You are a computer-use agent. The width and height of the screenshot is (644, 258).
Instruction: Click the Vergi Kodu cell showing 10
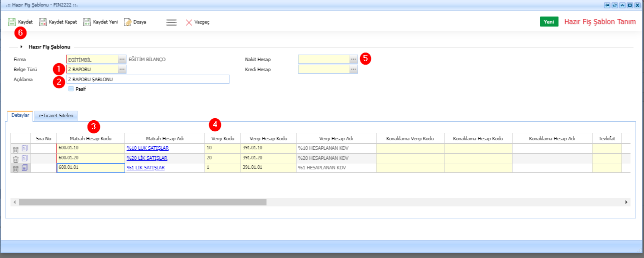point(222,148)
